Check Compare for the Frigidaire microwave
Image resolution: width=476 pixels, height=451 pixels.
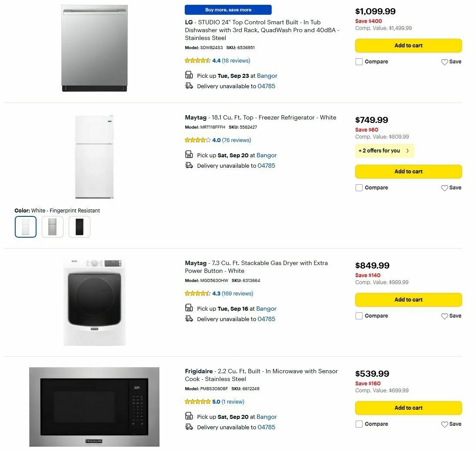pos(359,424)
